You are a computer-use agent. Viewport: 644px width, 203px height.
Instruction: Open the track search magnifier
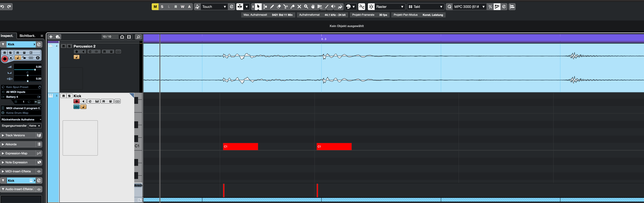click(x=138, y=37)
